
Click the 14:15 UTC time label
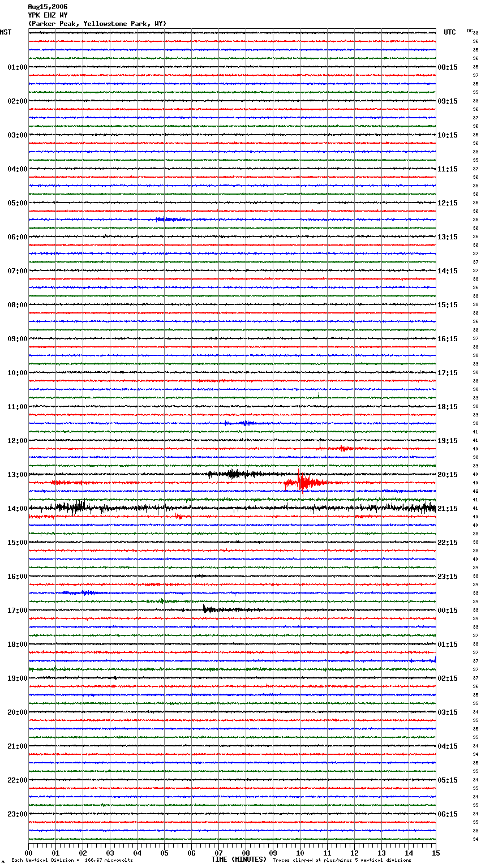tap(448, 271)
